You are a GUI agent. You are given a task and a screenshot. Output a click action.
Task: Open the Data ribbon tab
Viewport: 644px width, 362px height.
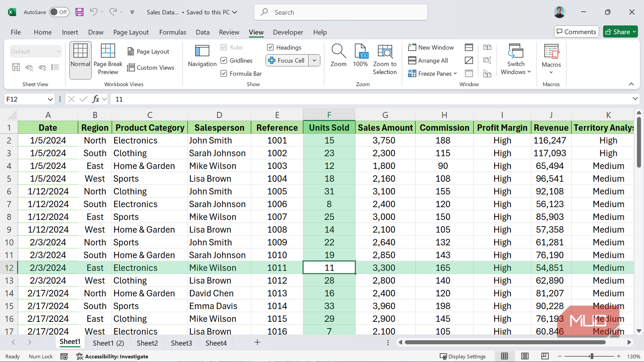coord(203,32)
